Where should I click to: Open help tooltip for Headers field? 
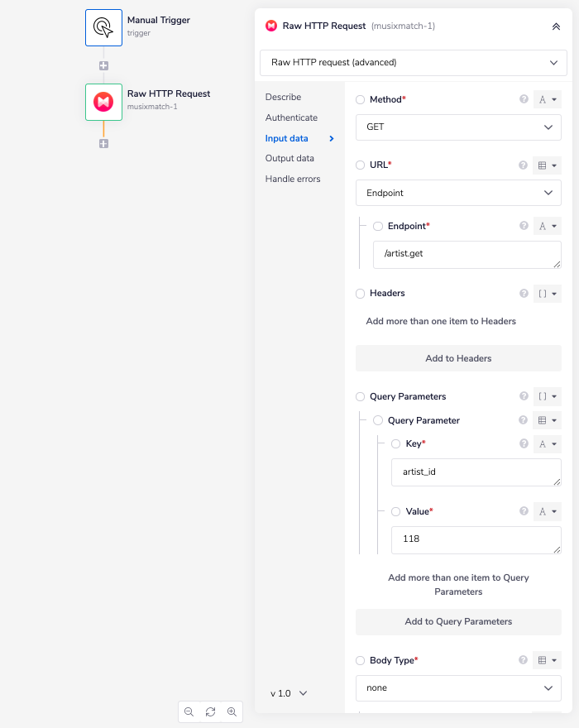[x=524, y=293]
